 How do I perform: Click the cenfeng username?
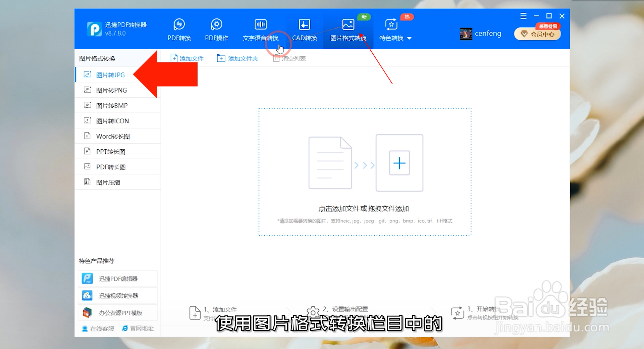click(x=488, y=34)
